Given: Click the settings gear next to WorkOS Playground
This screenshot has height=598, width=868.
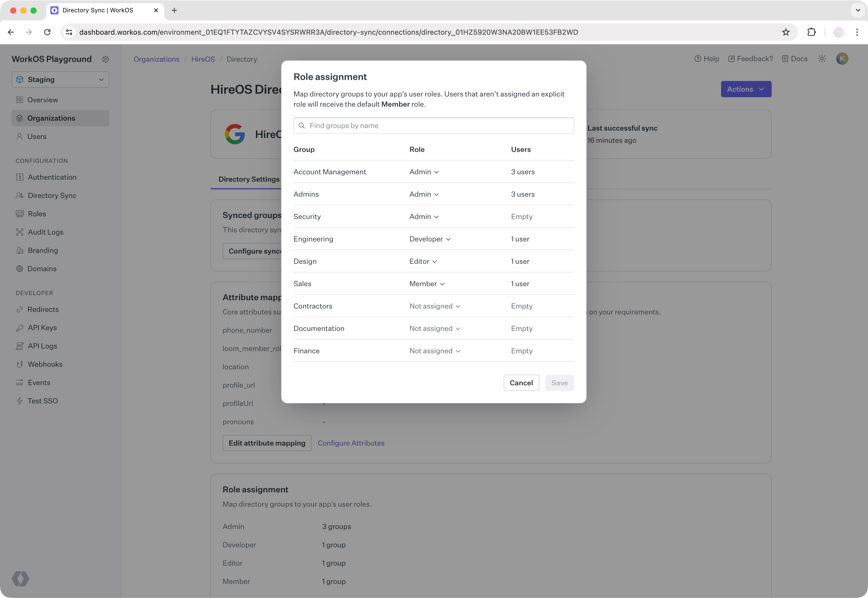Looking at the screenshot, I should [x=105, y=59].
